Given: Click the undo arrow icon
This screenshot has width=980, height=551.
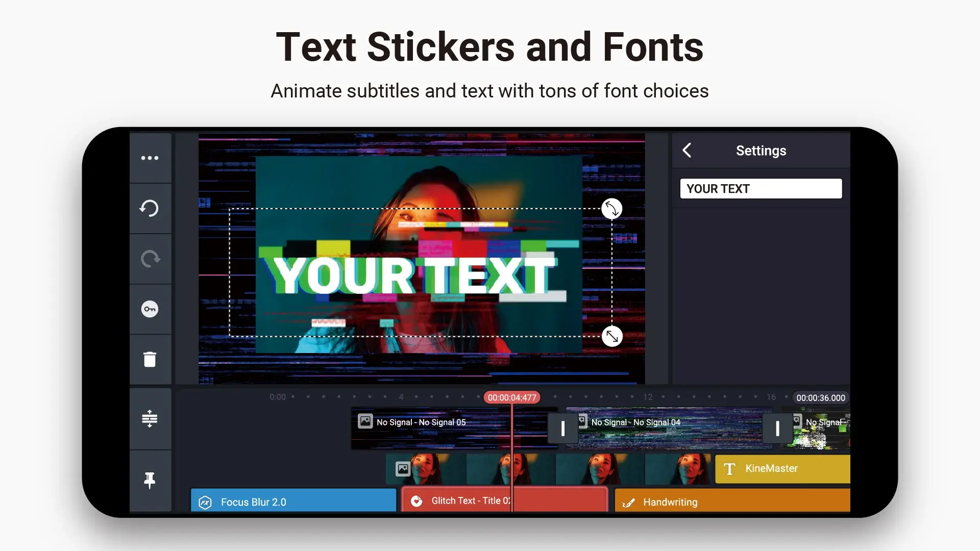Looking at the screenshot, I should click(x=150, y=208).
